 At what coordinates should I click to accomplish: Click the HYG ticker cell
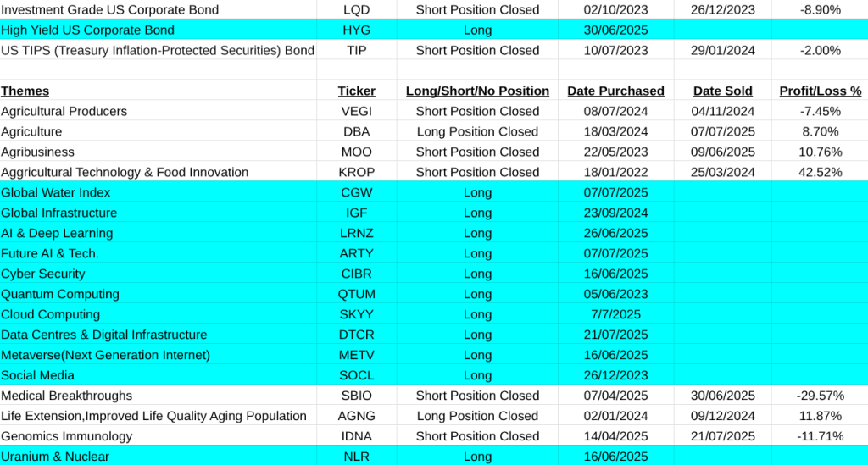[x=356, y=30]
